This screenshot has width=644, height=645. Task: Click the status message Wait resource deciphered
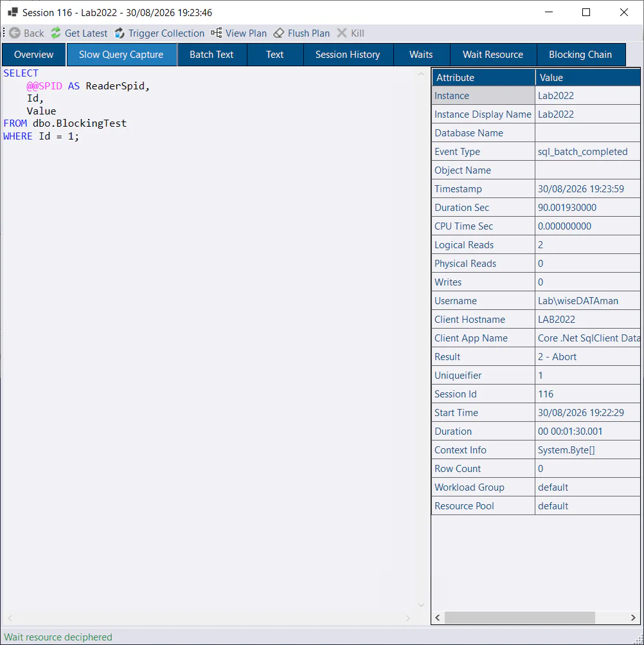pyautogui.click(x=58, y=637)
